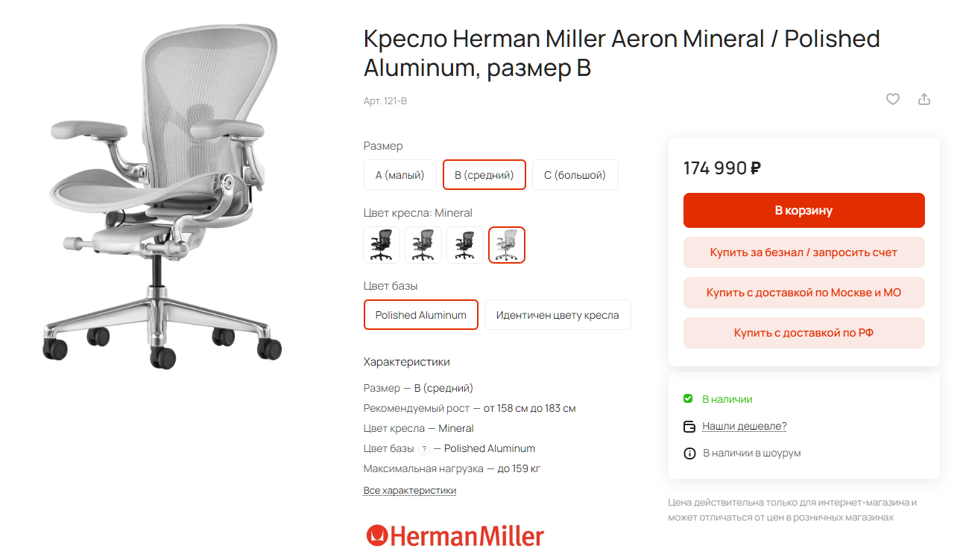
Task: Add chair to favorites with heart icon
Action: (892, 99)
